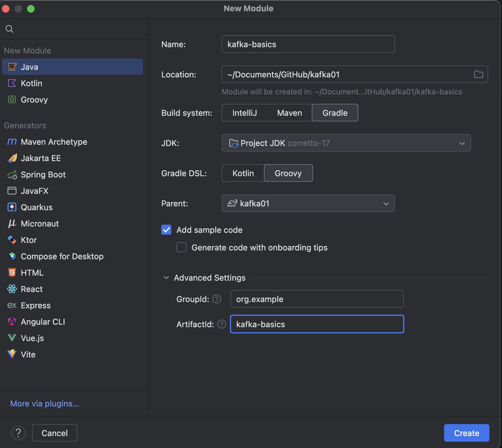This screenshot has height=448, width=502.
Task: Click the Express ex icon
Action: (x=12, y=305)
